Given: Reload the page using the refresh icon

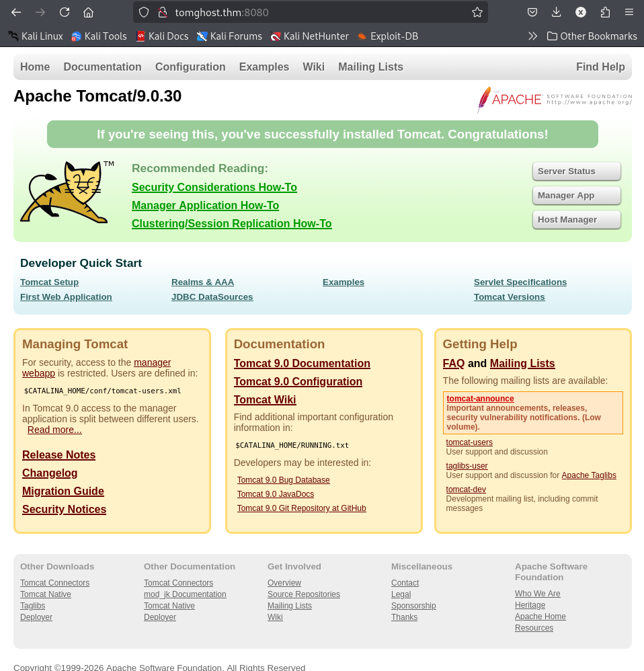Looking at the screenshot, I should pos(65,12).
